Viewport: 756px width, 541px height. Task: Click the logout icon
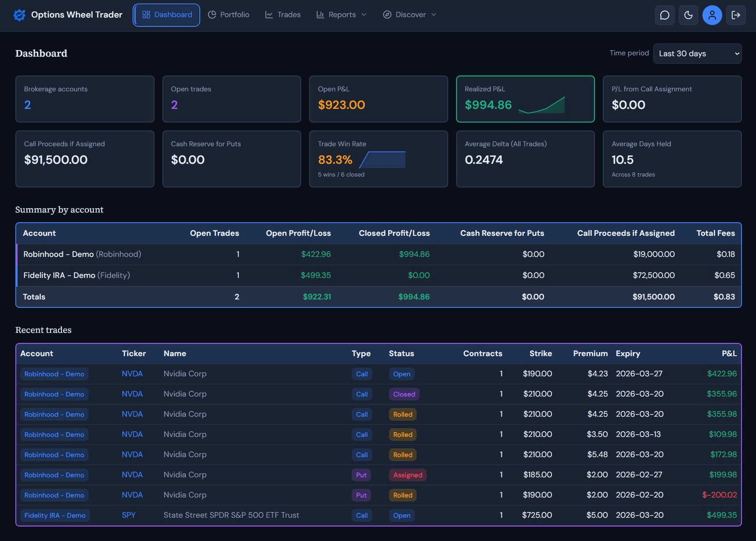736,15
